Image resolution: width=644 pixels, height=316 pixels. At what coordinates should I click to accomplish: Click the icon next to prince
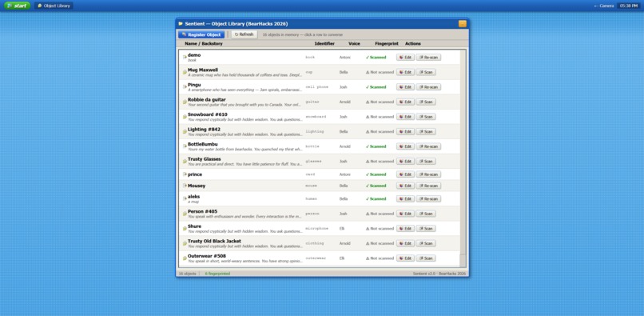185,174
